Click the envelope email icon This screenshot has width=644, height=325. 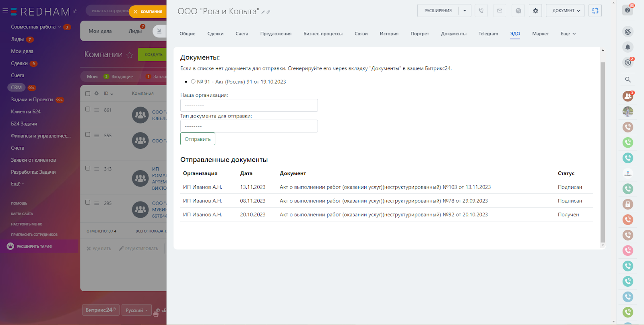(500, 11)
